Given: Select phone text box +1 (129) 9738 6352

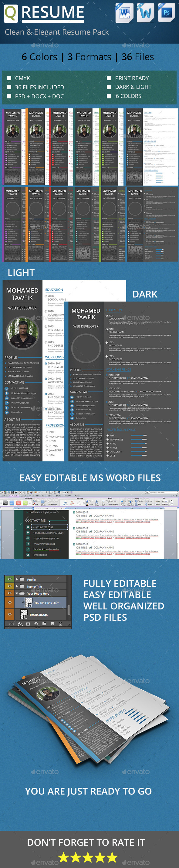Looking at the screenshot, I should (50, 527).
